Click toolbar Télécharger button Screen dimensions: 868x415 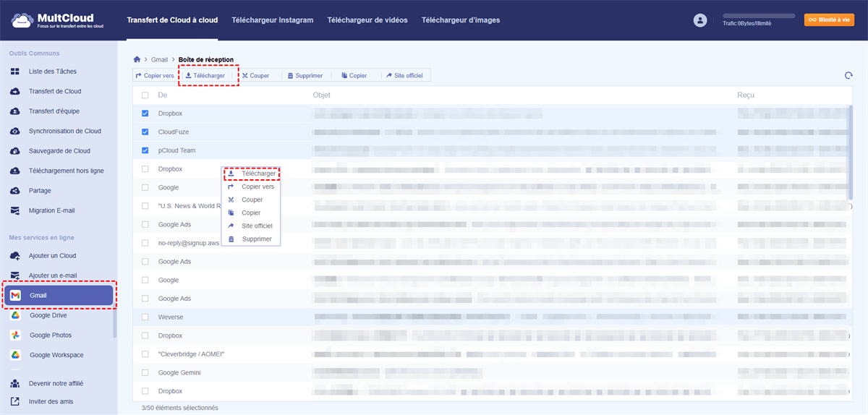[x=205, y=75]
